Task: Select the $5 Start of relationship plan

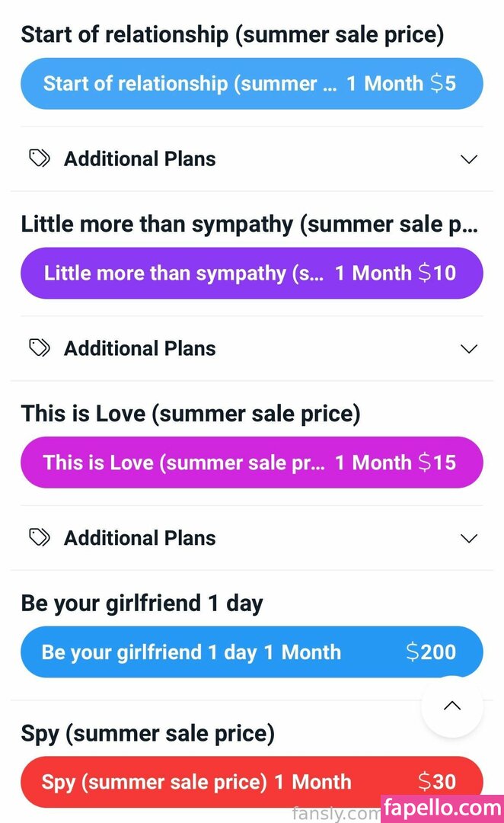Action: (x=251, y=83)
